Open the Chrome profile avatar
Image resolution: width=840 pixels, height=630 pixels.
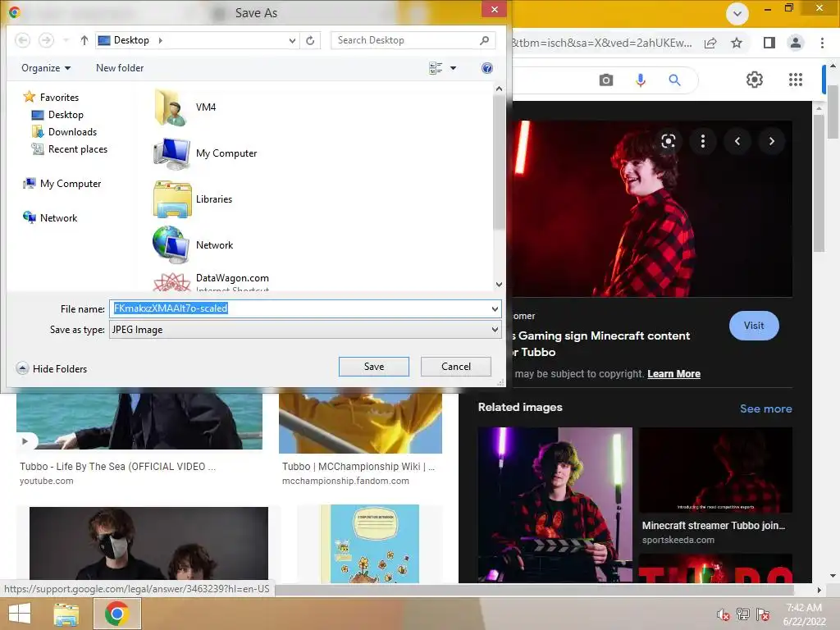(x=796, y=43)
